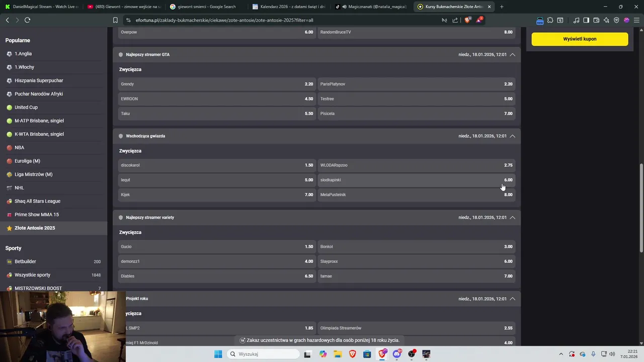Open Prime Show MMA 15 link
This screenshot has width=644, height=362.
(53, 215)
